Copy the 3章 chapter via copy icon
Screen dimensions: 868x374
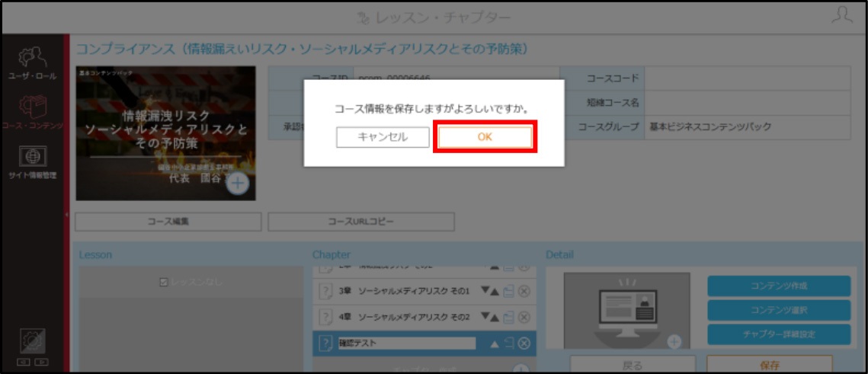tap(509, 291)
